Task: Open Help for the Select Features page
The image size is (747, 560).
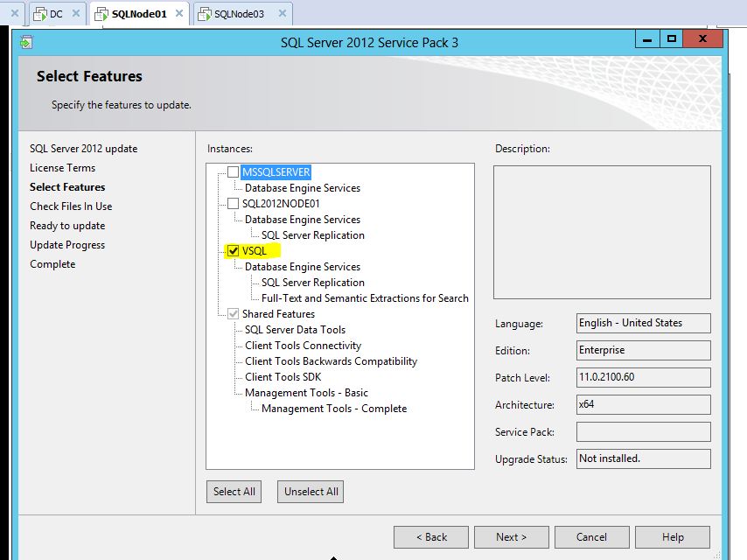Action: (x=672, y=536)
